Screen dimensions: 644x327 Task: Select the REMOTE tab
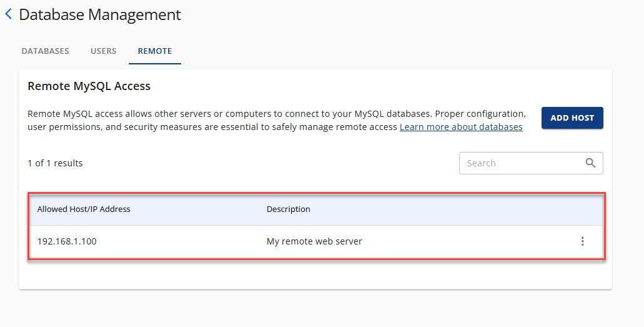[x=155, y=51]
